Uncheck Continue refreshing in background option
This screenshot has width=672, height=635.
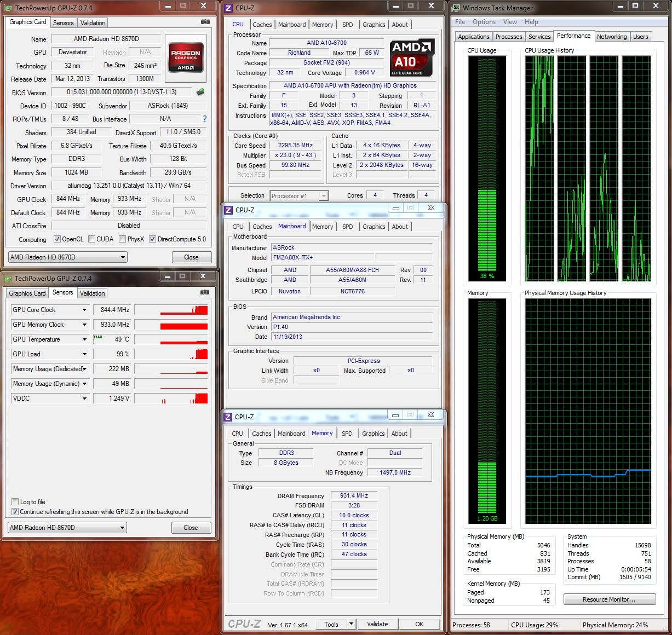pyautogui.click(x=15, y=512)
